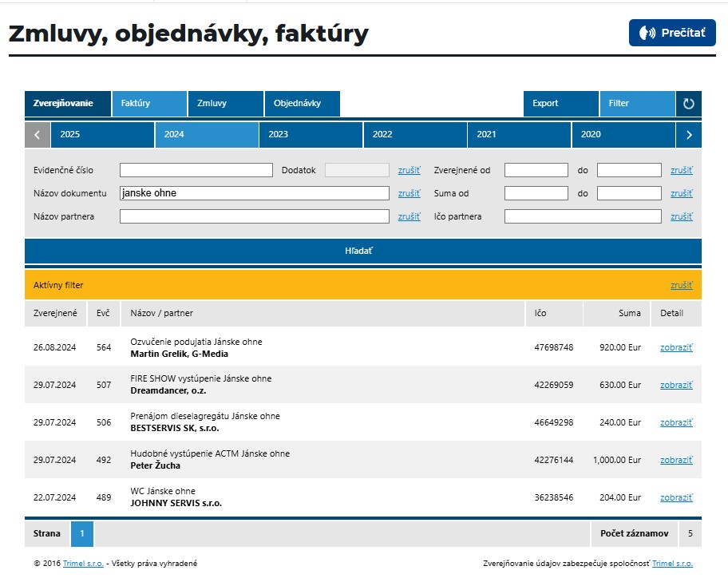Open the Export option
Screen dimensions: 728x582
[560, 104]
